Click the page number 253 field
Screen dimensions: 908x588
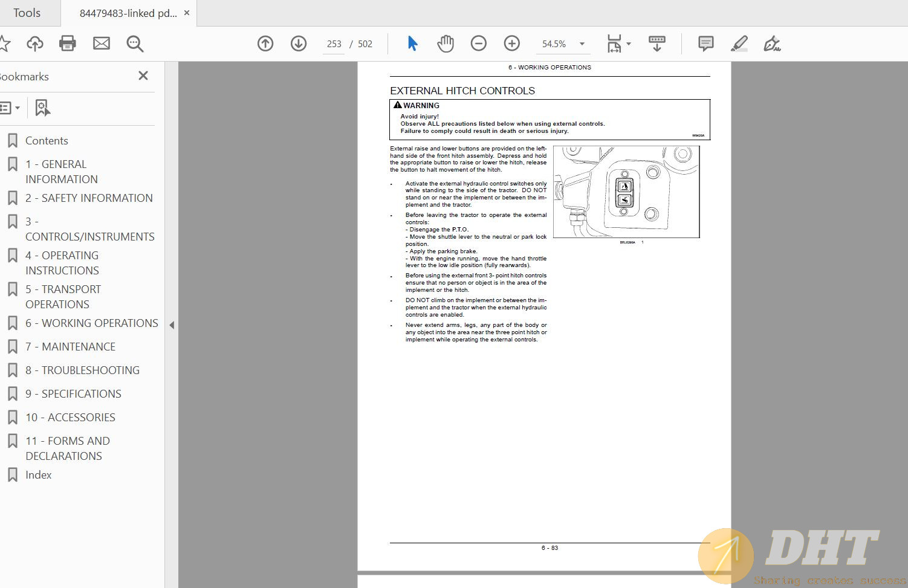click(x=334, y=44)
